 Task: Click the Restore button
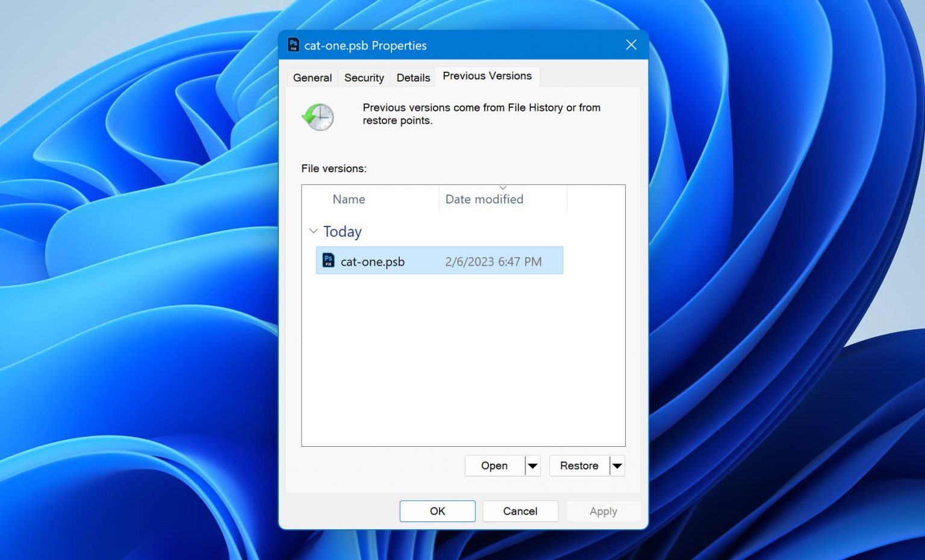click(x=579, y=465)
